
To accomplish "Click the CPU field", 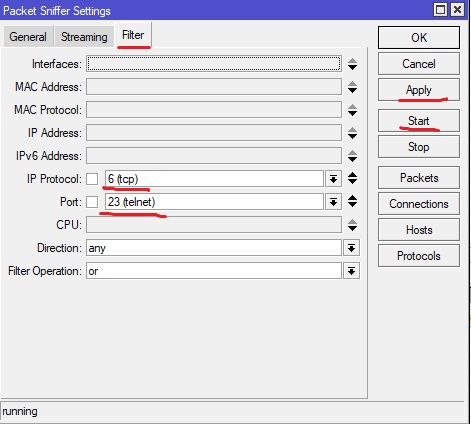I will pos(214,225).
